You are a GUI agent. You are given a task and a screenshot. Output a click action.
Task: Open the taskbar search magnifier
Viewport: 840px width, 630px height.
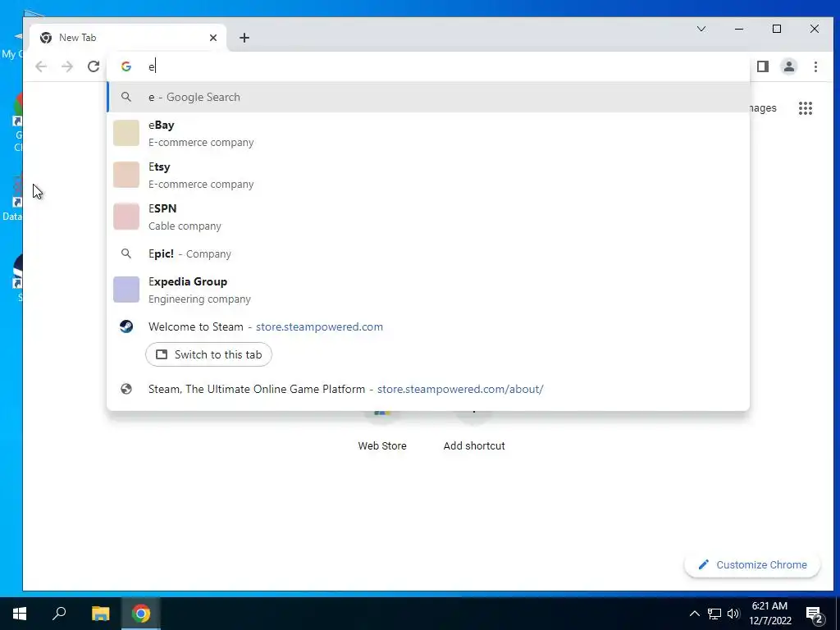pyautogui.click(x=59, y=614)
